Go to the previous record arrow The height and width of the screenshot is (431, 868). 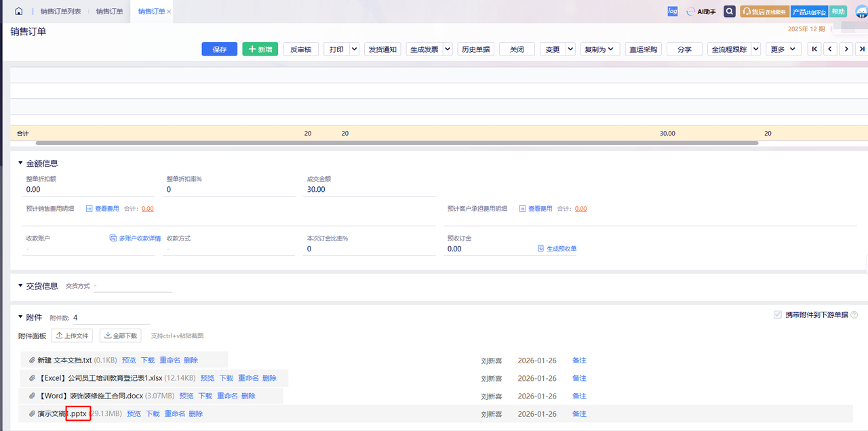[830, 49]
